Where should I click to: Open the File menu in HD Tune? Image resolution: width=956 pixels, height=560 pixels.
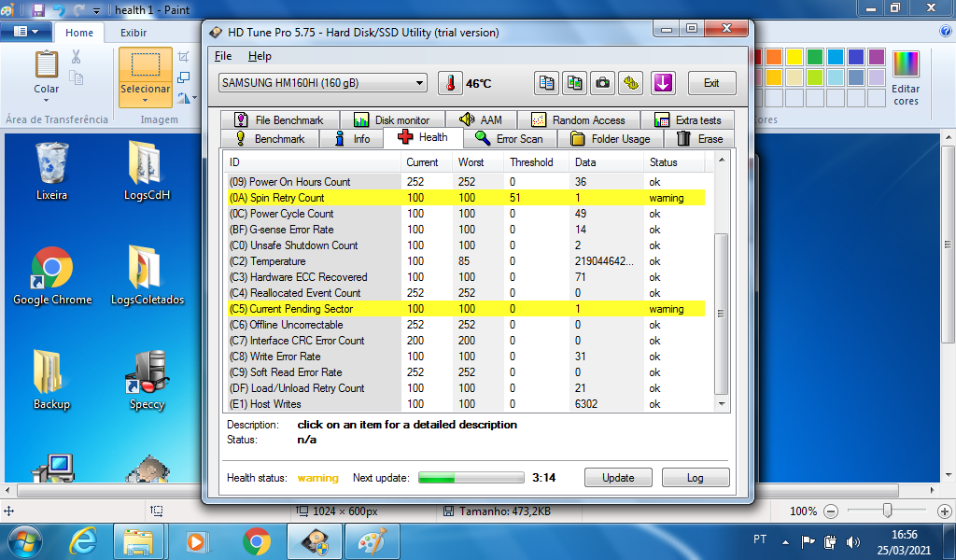pos(223,56)
